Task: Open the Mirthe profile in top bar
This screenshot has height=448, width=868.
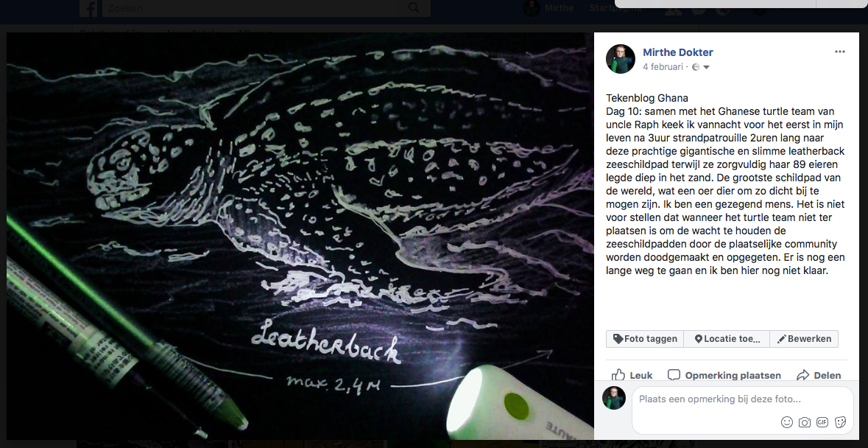Action: coord(548,8)
